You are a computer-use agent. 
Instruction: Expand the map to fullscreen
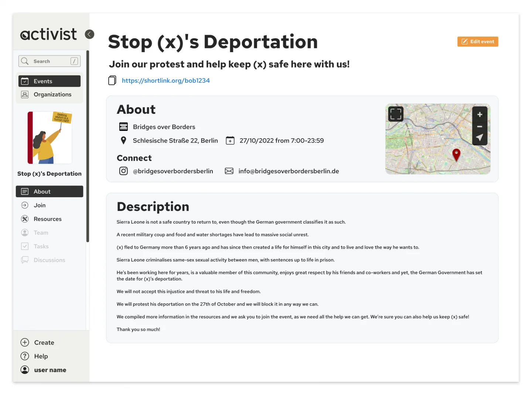pyautogui.click(x=395, y=114)
